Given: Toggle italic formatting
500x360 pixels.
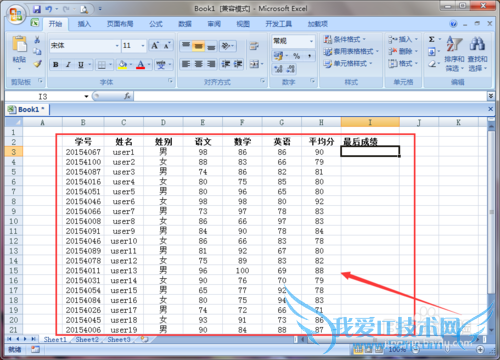Looking at the screenshot, I should pyautogui.click(x=68, y=65).
